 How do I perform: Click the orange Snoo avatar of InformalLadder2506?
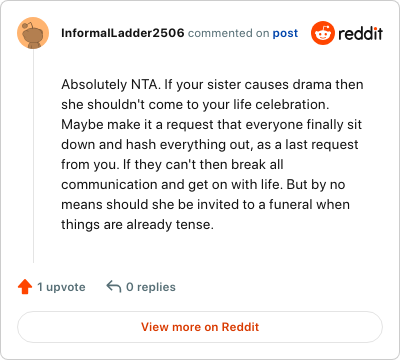click(x=33, y=33)
